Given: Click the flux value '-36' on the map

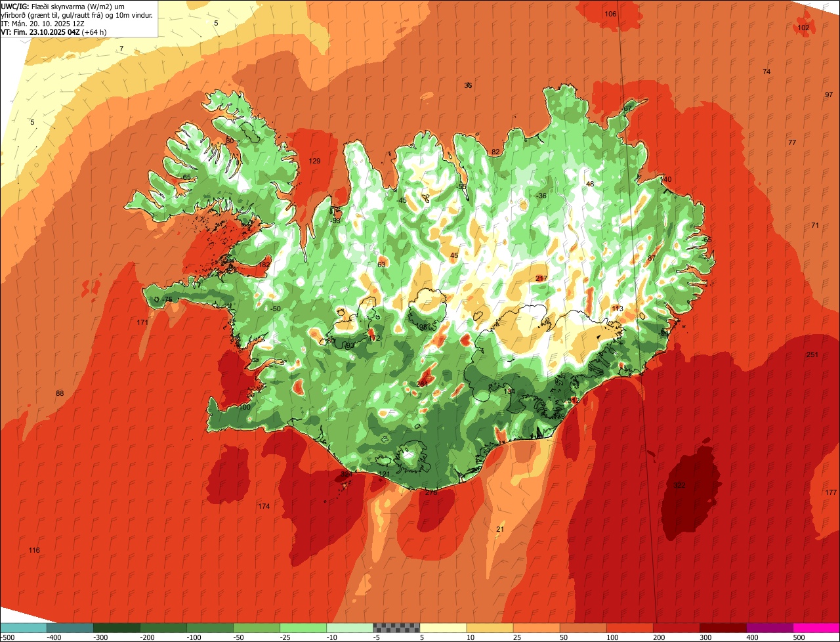Looking at the screenshot, I should (x=541, y=196).
